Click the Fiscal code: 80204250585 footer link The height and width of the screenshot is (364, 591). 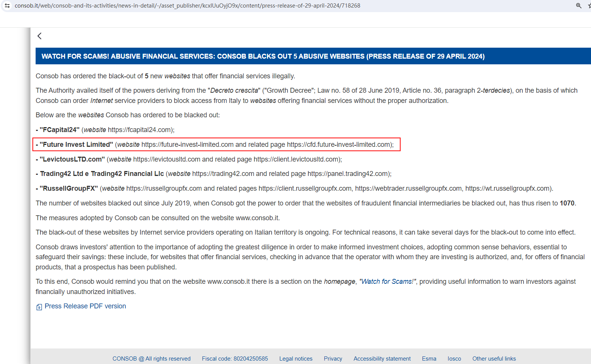click(x=235, y=359)
